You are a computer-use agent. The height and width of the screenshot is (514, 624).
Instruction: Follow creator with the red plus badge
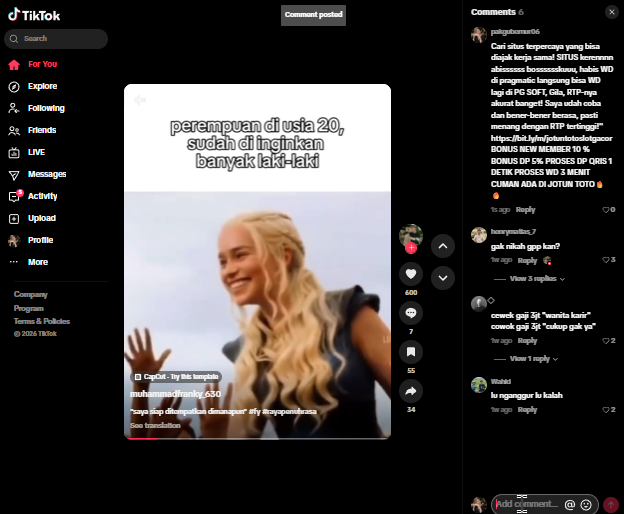[411, 248]
